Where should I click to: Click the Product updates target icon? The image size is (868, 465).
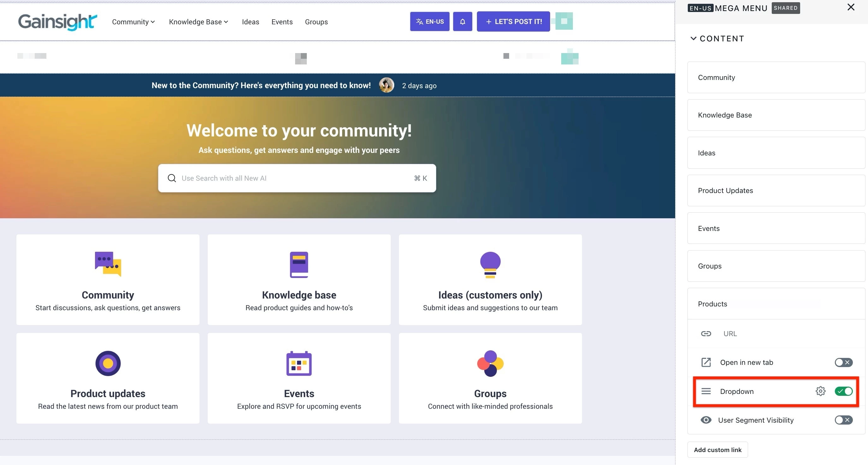coord(108,364)
